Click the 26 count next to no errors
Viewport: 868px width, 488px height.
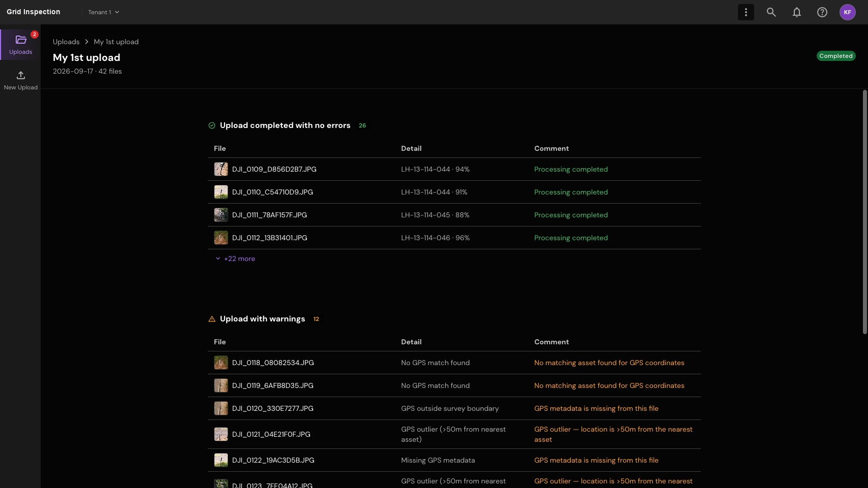[362, 125]
